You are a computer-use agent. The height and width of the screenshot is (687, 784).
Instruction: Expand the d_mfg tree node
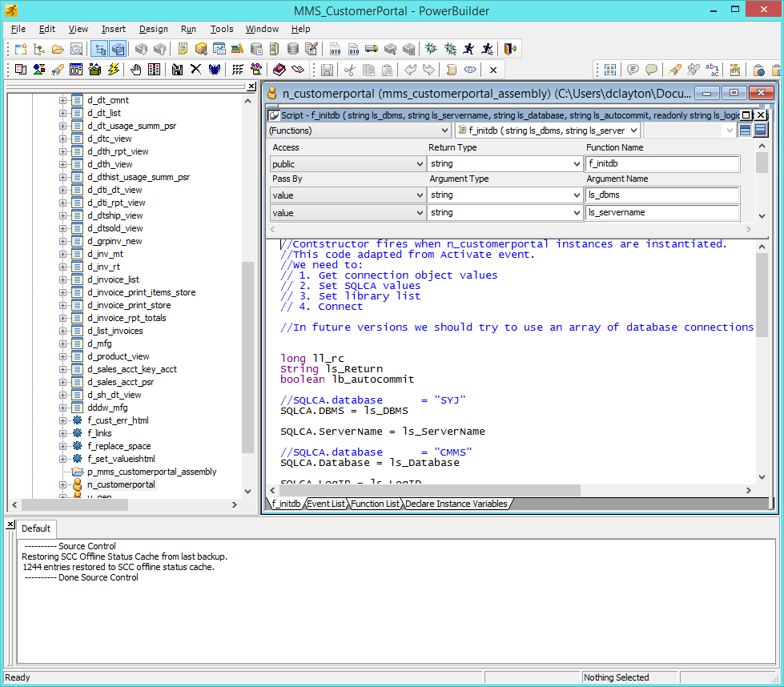tap(62, 344)
